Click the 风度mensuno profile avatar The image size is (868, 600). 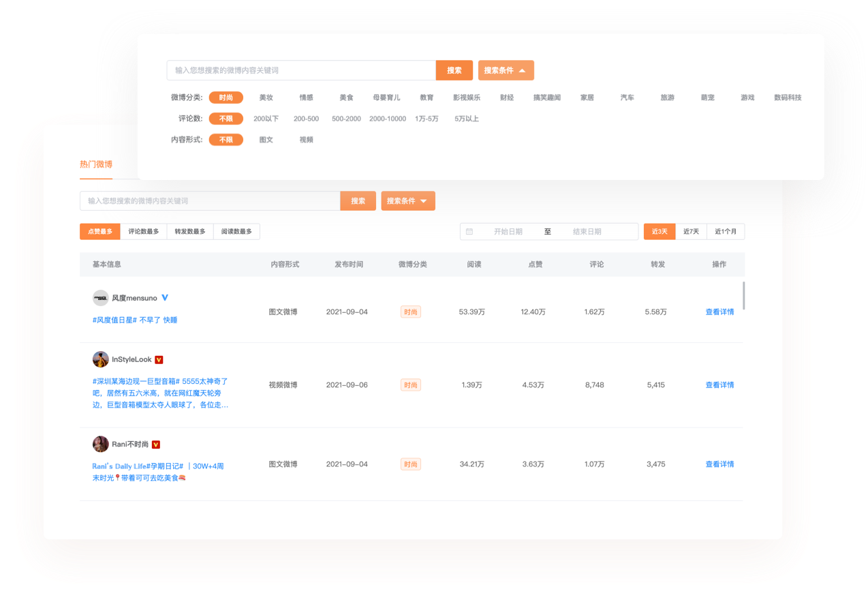click(101, 298)
